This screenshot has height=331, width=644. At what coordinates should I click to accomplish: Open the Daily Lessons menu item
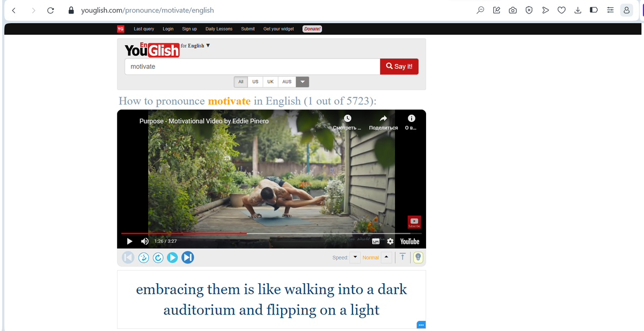(218, 29)
